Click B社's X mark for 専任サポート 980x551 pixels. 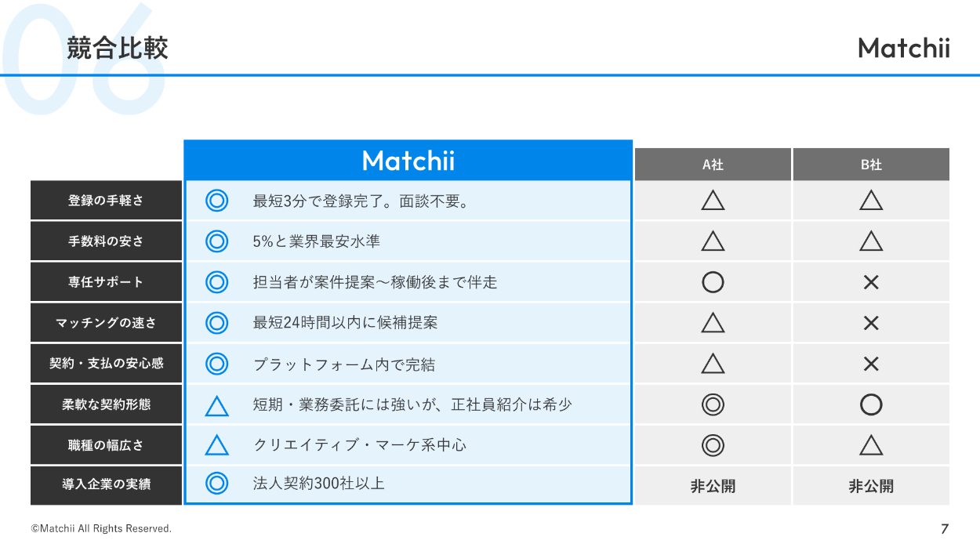871,282
